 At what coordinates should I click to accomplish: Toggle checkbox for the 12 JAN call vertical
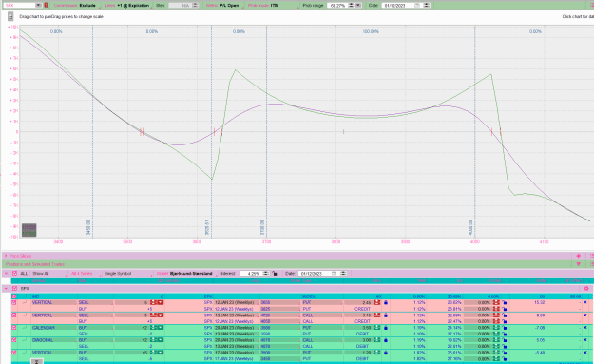tap(14, 316)
